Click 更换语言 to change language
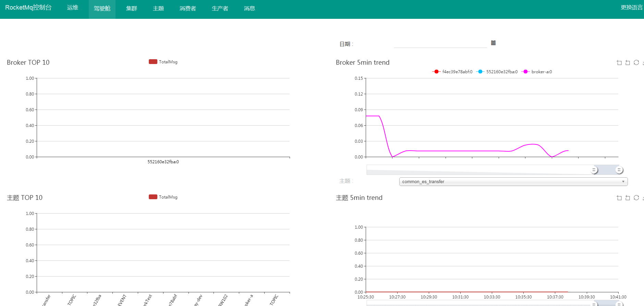The width and height of the screenshot is (644, 306). click(x=632, y=8)
